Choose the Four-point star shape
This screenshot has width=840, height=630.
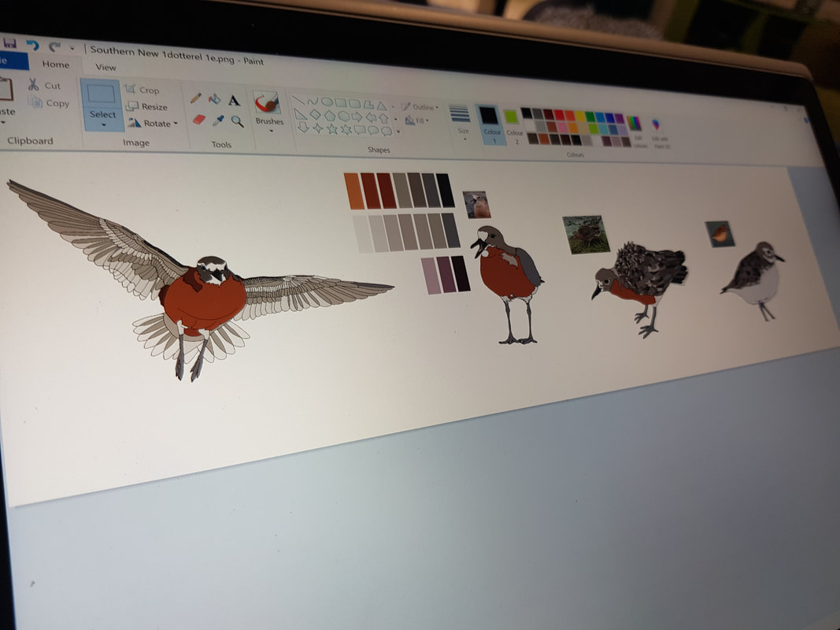click(x=318, y=128)
